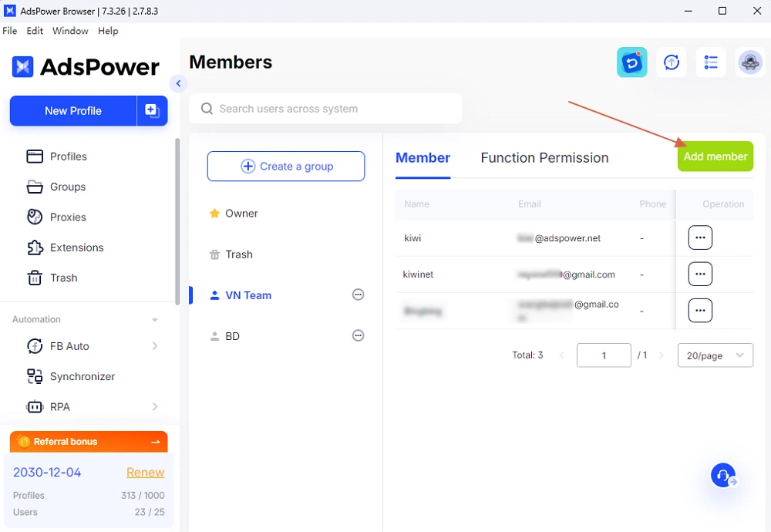Click the Add member button

coord(715,157)
